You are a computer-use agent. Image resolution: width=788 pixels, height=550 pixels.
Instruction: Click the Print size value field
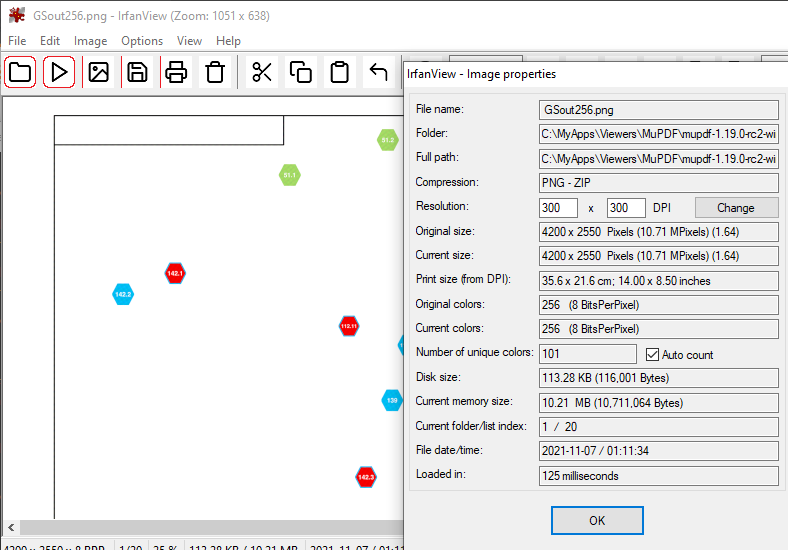click(659, 281)
